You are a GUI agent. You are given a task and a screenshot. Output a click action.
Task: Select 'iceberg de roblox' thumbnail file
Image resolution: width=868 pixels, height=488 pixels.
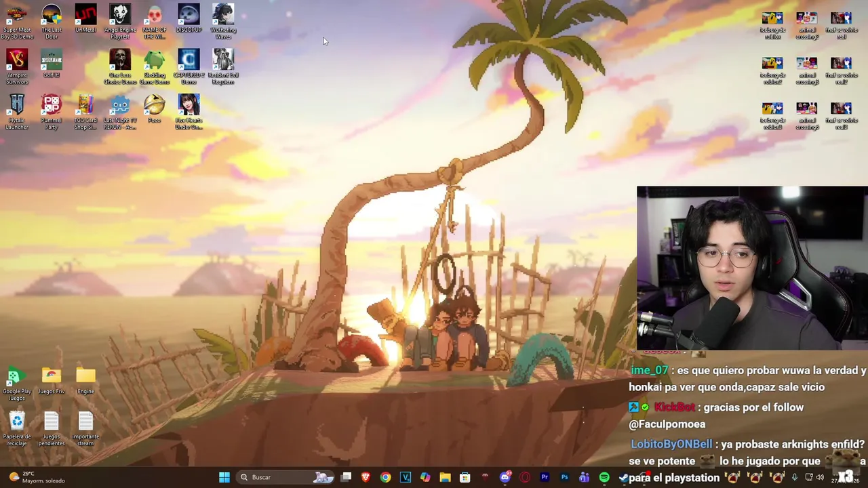point(772,26)
